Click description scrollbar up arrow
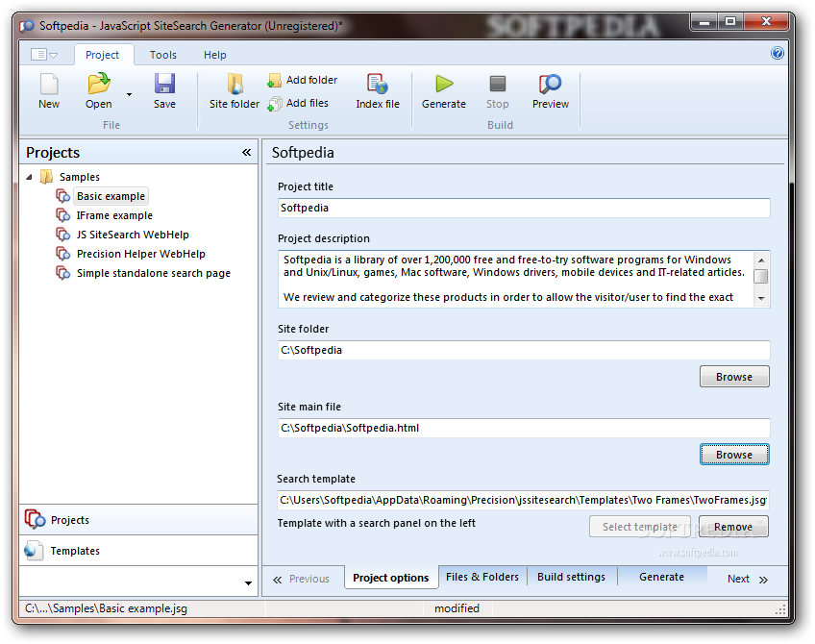 (761, 260)
